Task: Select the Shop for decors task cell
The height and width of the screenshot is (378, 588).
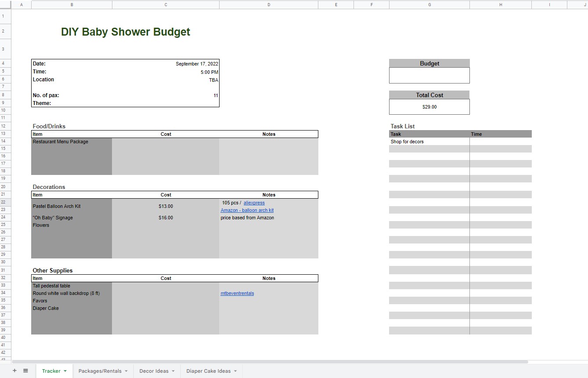Action: pos(429,142)
